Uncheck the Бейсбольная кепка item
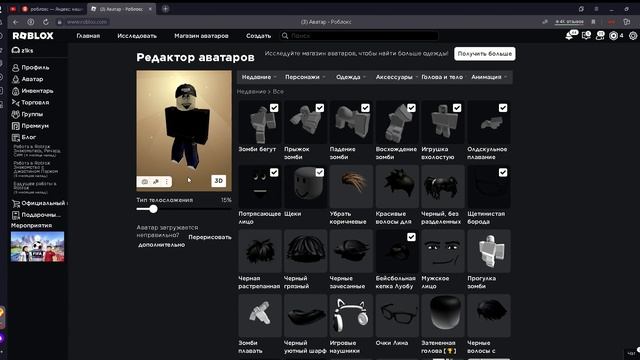The width and height of the screenshot is (640, 360). [x=411, y=237]
